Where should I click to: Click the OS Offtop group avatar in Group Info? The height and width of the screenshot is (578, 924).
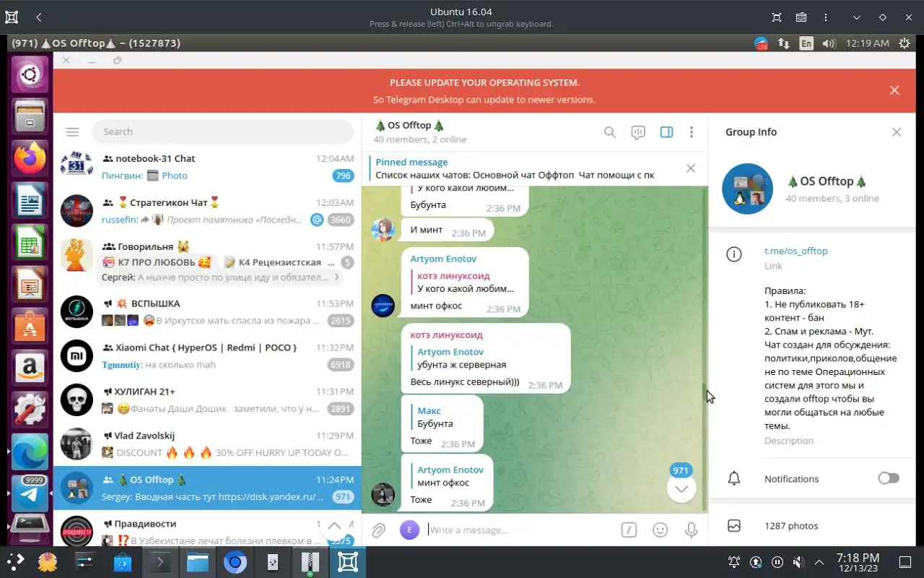coord(748,189)
